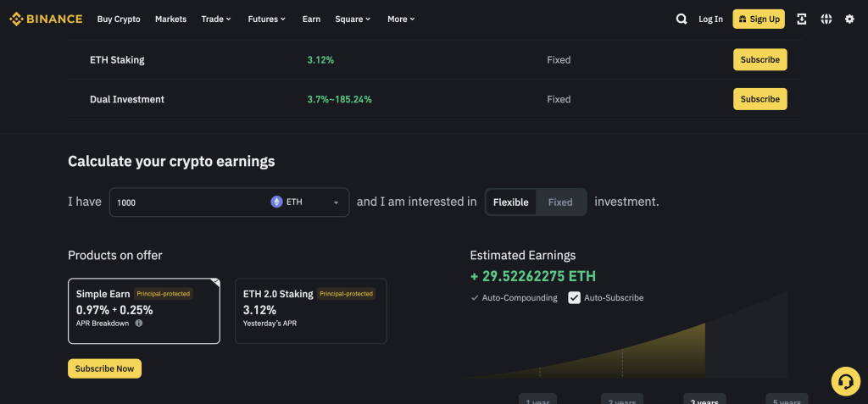Go to Markets page
The width and height of the screenshot is (868, 404).
(x=170, y=19)
